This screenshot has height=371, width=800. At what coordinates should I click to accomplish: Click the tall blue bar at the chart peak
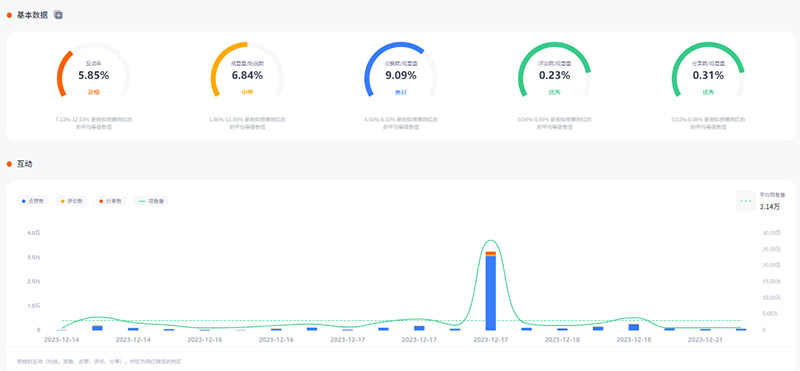tap(490, 293)
